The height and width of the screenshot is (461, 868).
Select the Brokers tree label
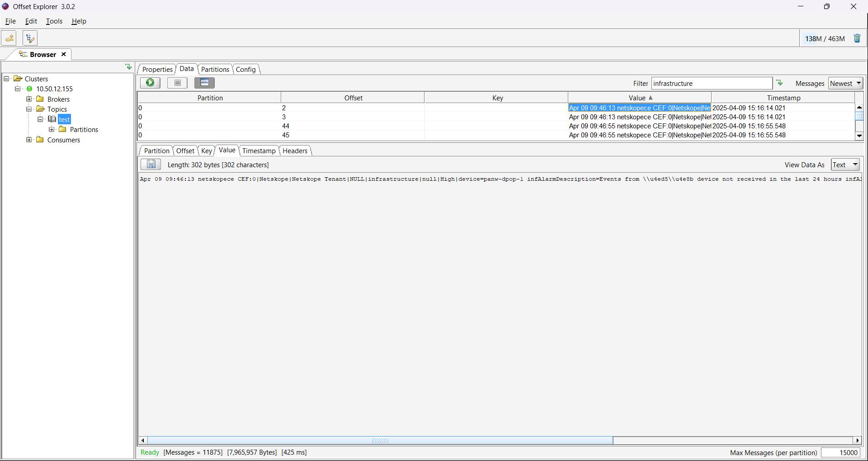tap(58, 99)
